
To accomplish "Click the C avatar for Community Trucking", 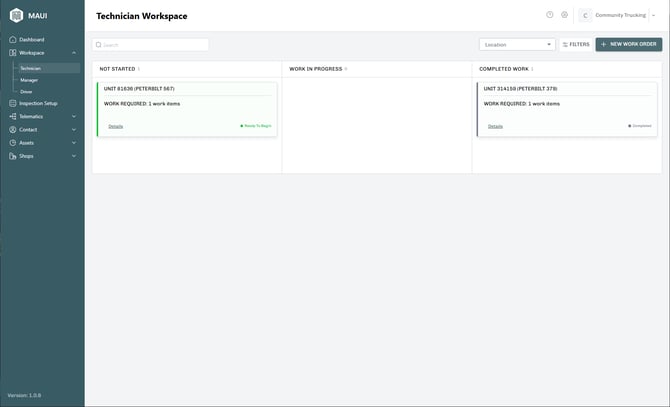I will [585, 15].
